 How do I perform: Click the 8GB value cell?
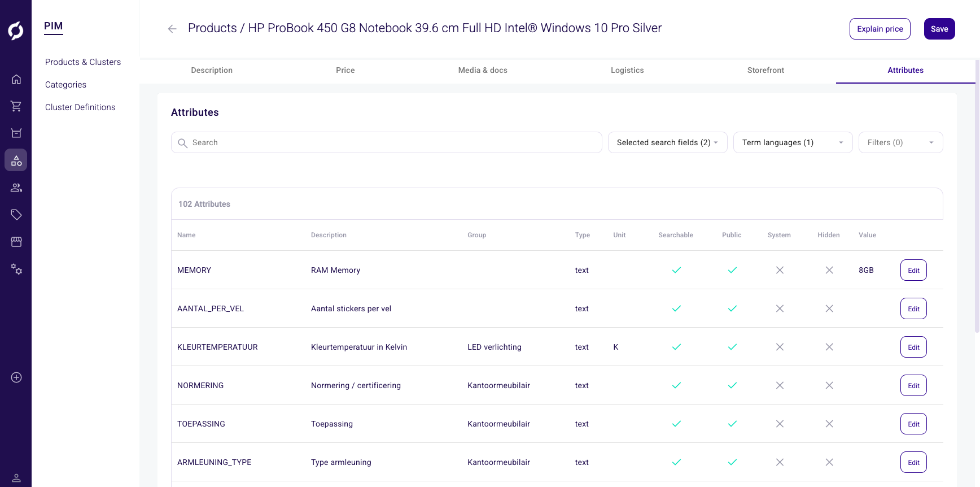[x=866, y=270]
